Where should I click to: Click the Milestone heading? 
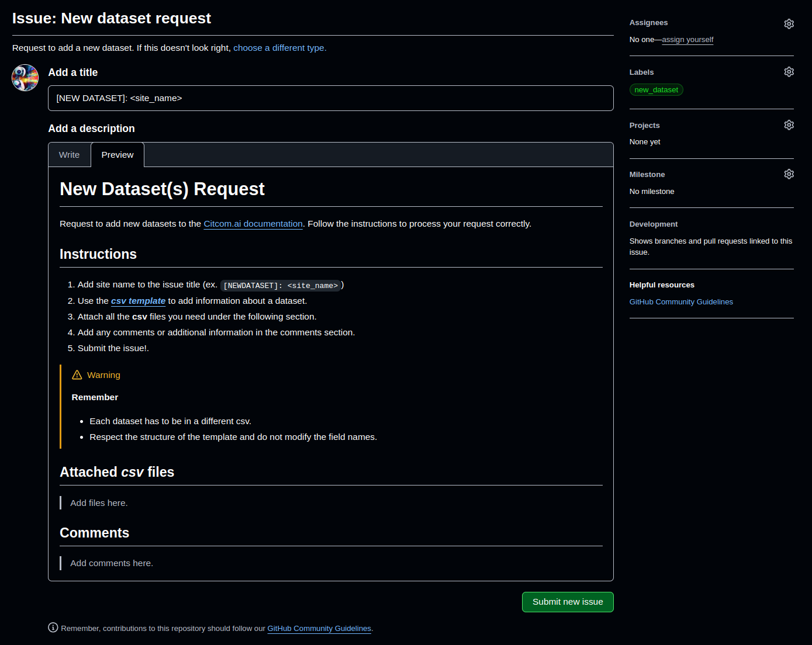[x=647, y=175]
